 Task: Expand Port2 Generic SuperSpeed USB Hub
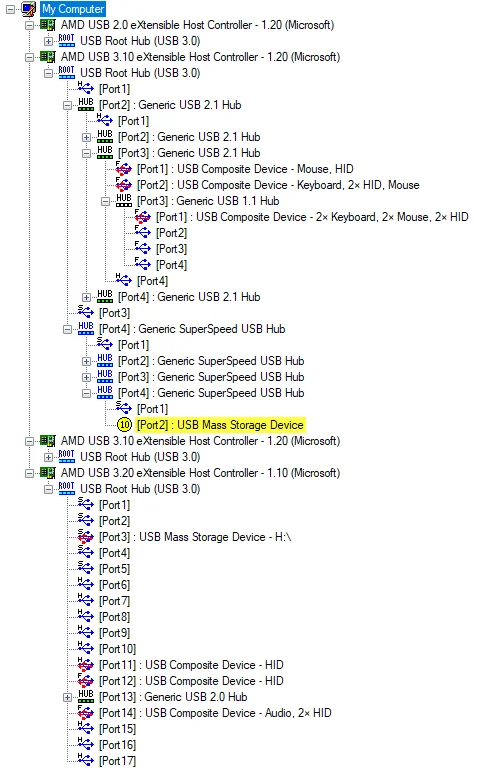(x=86, y=361)
